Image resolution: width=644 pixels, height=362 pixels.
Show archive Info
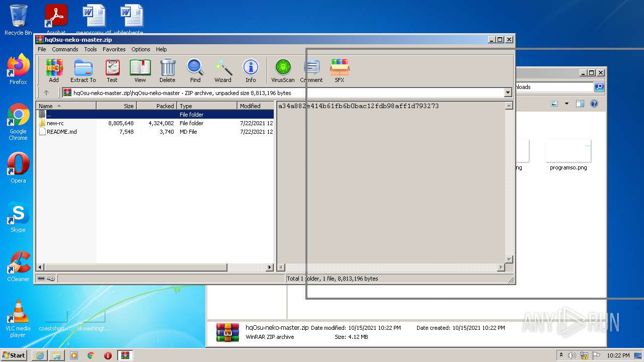click(251, 70)
